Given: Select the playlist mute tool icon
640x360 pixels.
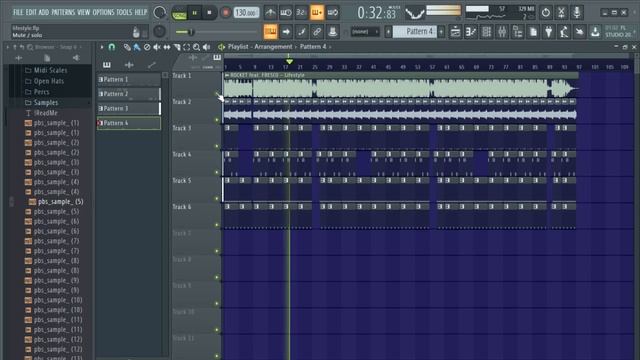Looking at the screenshot, I should [157, 47].
